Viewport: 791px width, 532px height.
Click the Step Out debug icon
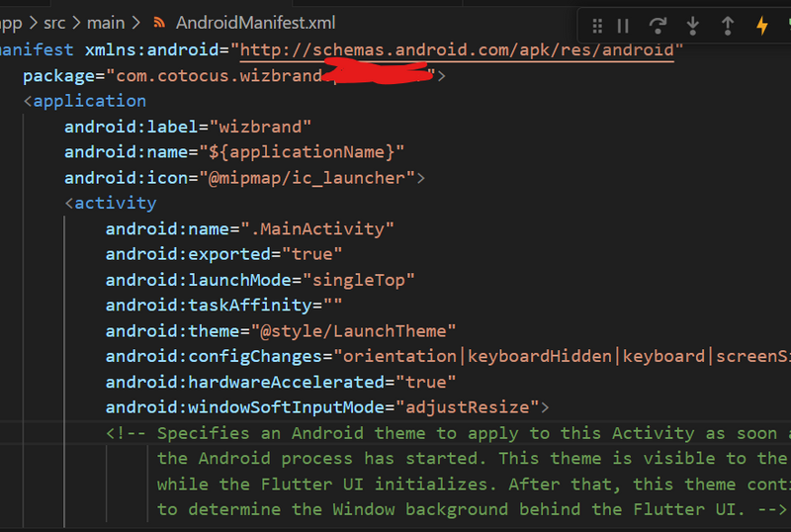727,26
